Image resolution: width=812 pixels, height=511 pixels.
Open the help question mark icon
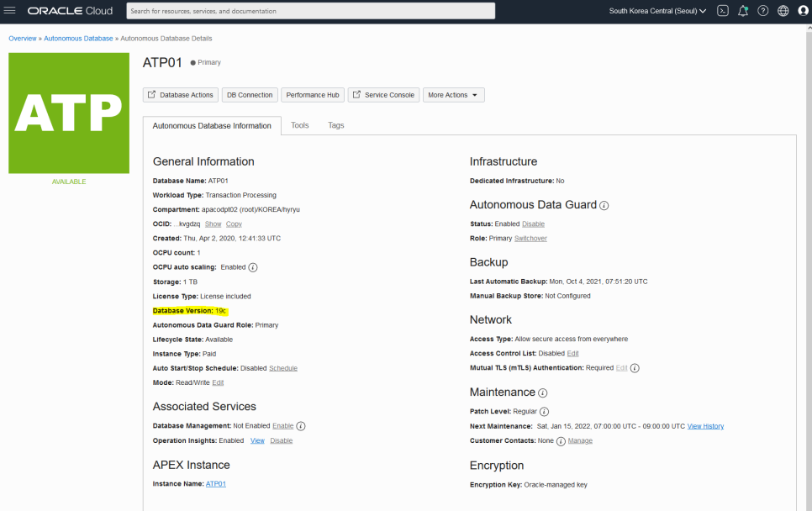[762, 11]
